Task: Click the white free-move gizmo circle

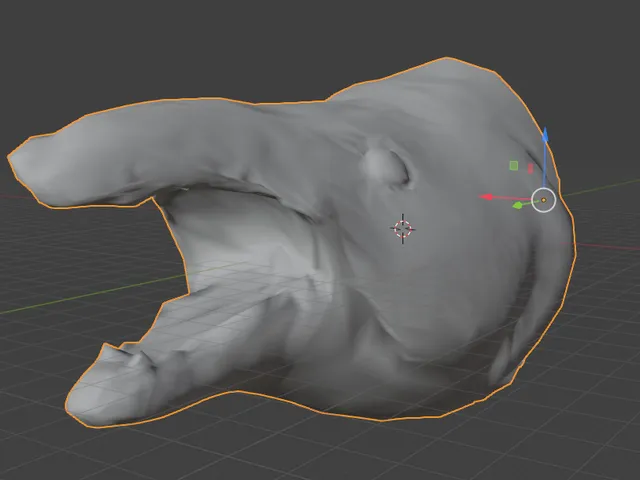Action: (544, 200)
